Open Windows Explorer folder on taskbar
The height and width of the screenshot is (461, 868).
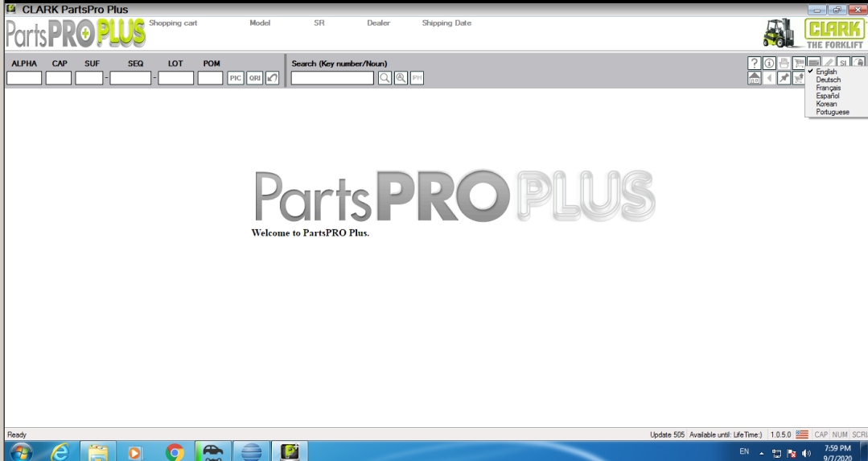(x=98, y=452)
